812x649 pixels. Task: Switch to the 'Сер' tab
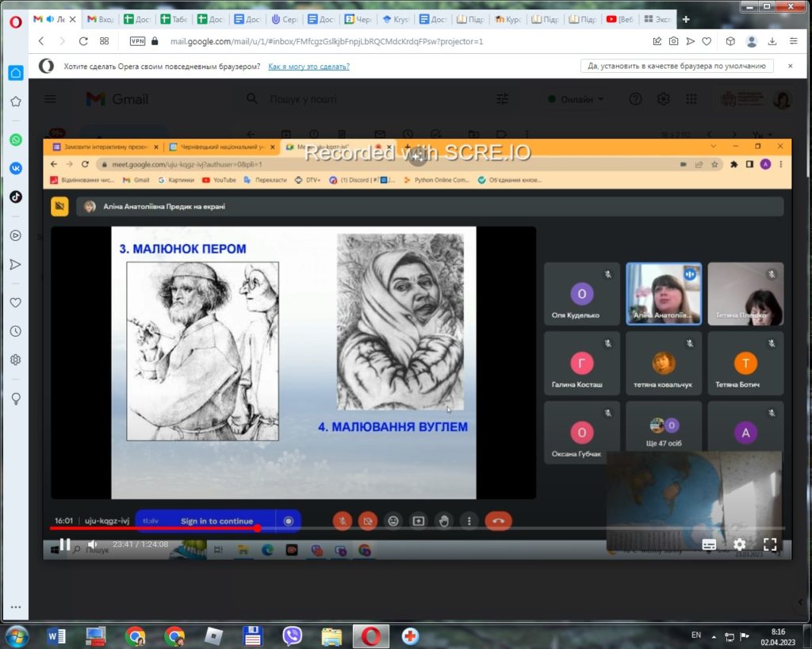coord(285,19)
